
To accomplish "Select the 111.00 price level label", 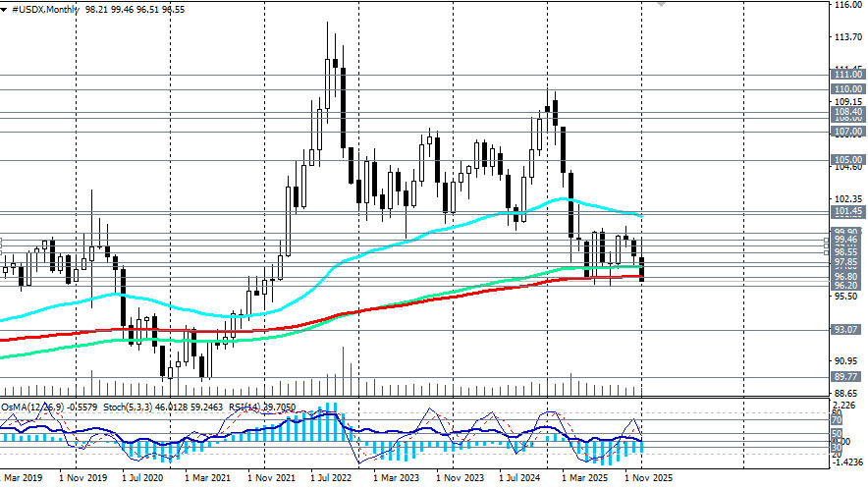I will [846, 75].
